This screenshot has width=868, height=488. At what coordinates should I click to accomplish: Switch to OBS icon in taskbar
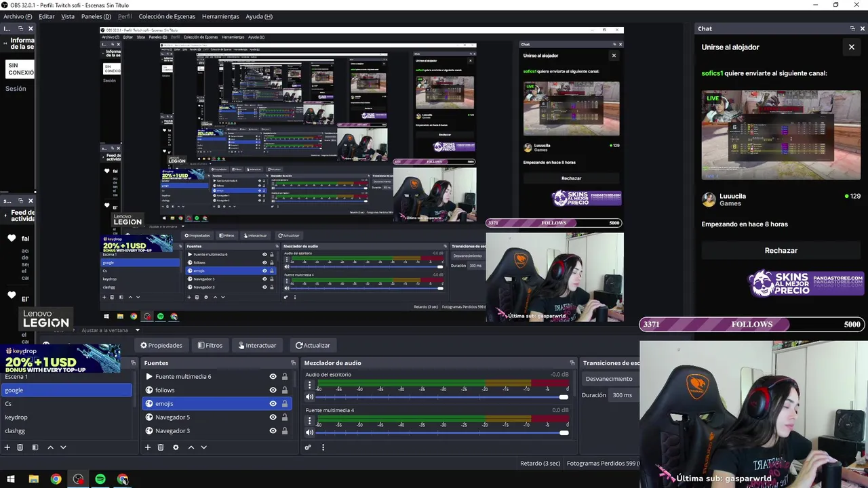[x=78, y=479]
